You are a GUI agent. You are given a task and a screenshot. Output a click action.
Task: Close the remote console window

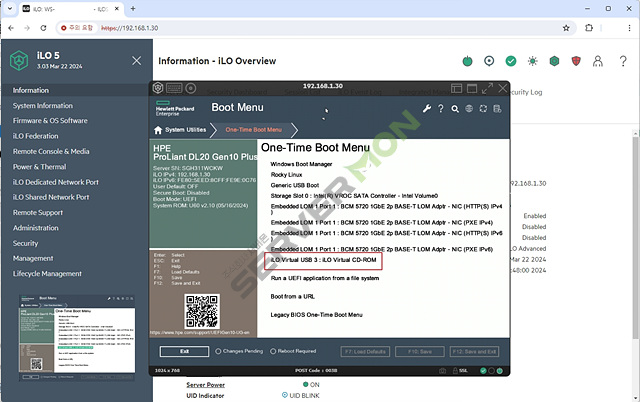503,88
